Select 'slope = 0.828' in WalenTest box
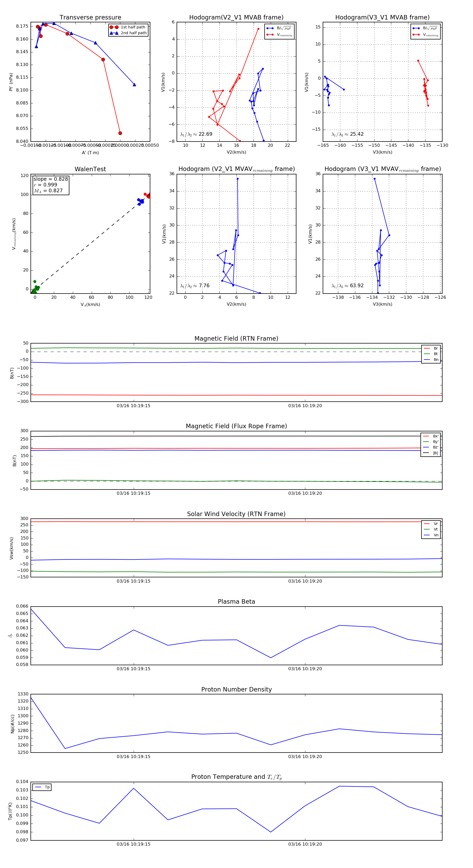 pos(50,179)
